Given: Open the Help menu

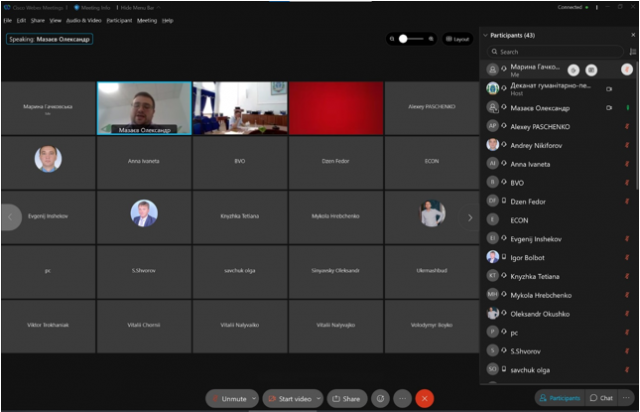Looking at the screenshot, I should tap(167, 20).
